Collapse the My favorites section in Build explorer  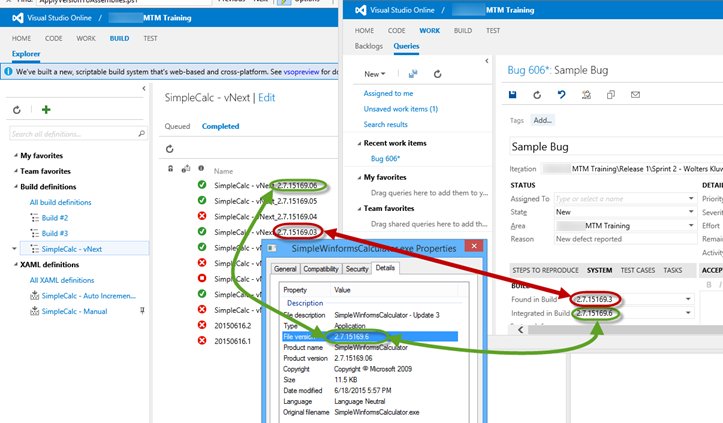16,155
